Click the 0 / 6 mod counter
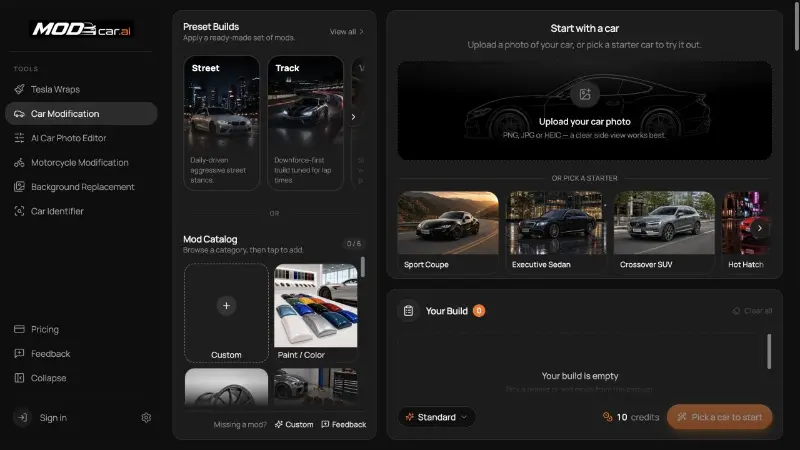 click(354, 244)
